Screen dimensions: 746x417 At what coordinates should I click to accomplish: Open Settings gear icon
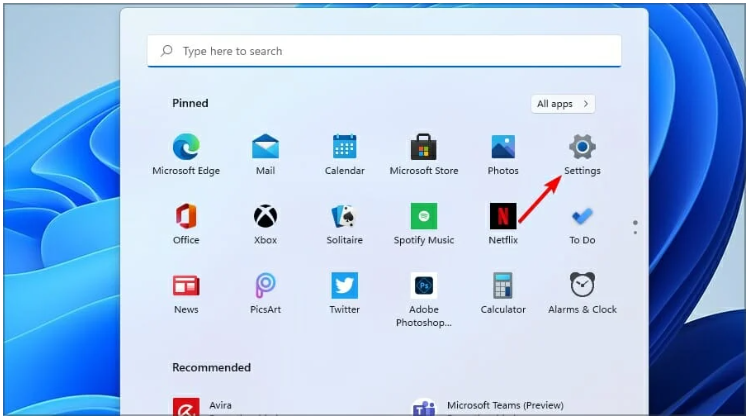tap(582, 147)
